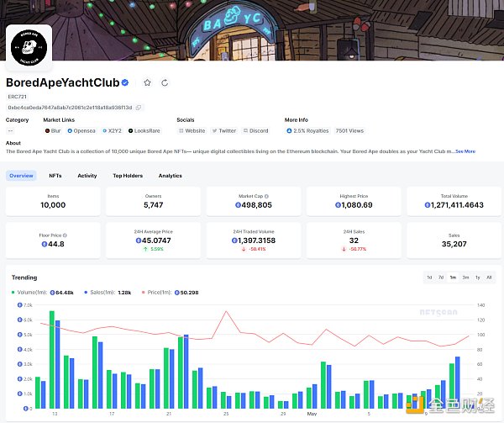Open the Blur market link

pyautogui.click(x=53, y=130)
